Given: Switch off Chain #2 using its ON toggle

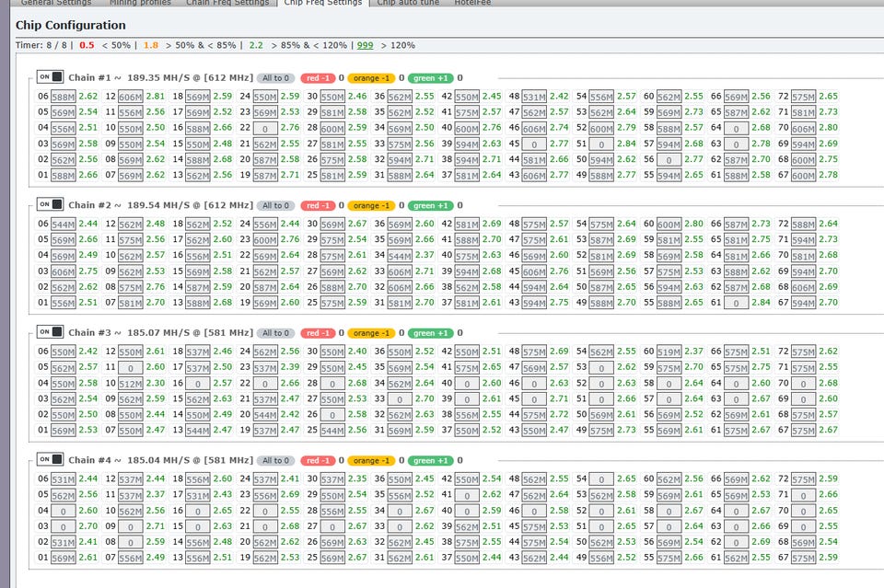Looking at the screenshot, I should coord(50,205).
